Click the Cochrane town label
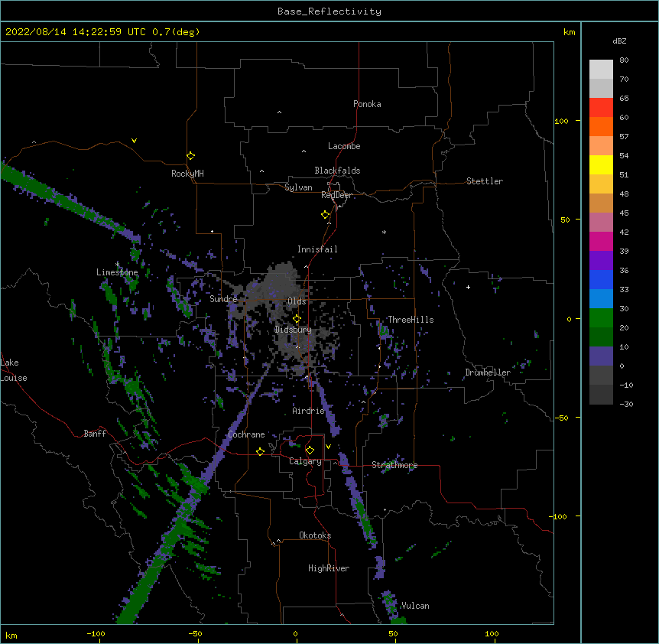Screen dimensions: 659x644 click(246, 434)
